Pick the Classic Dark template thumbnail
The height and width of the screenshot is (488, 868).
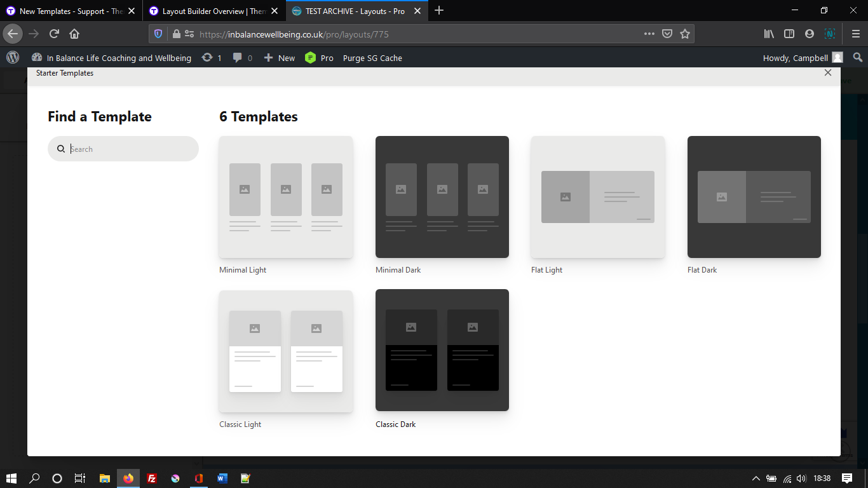point(442,350)
